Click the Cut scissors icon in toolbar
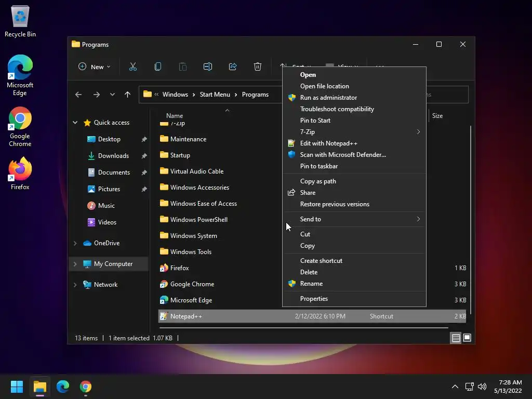The image size is (532, 399). pos(132,66)
